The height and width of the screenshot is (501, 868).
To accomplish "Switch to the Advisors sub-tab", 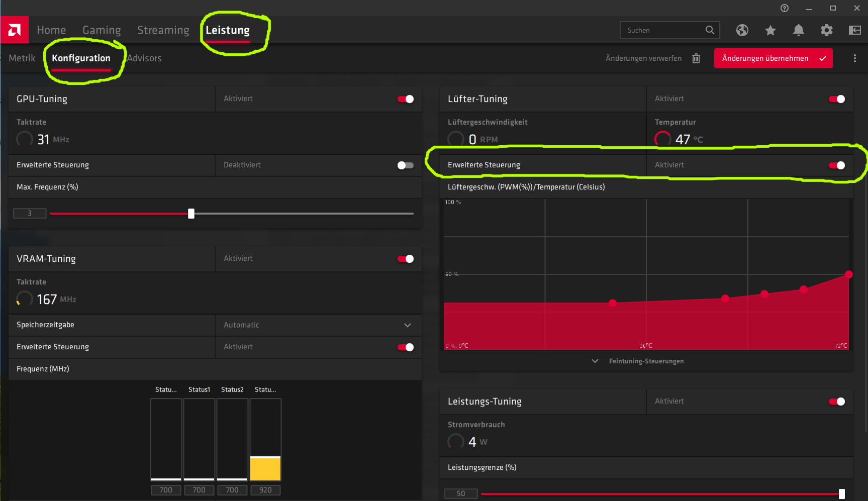I will [x=144, y=58].
